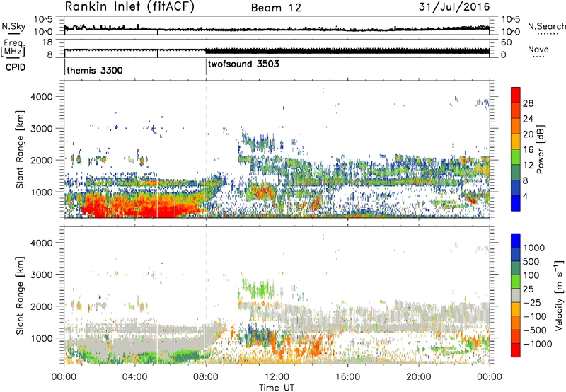
Task: Click the gray swatch on the Velocity colorbar
Action: (516, 295)
